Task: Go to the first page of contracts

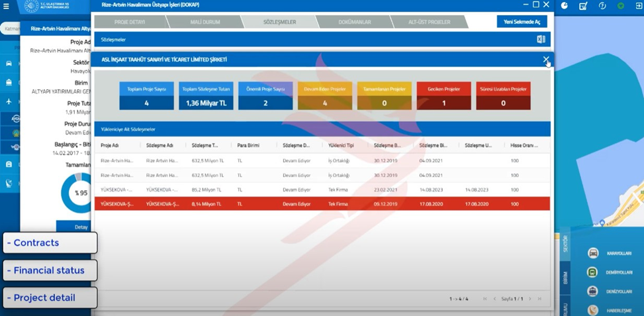Action: click(485, 299)
